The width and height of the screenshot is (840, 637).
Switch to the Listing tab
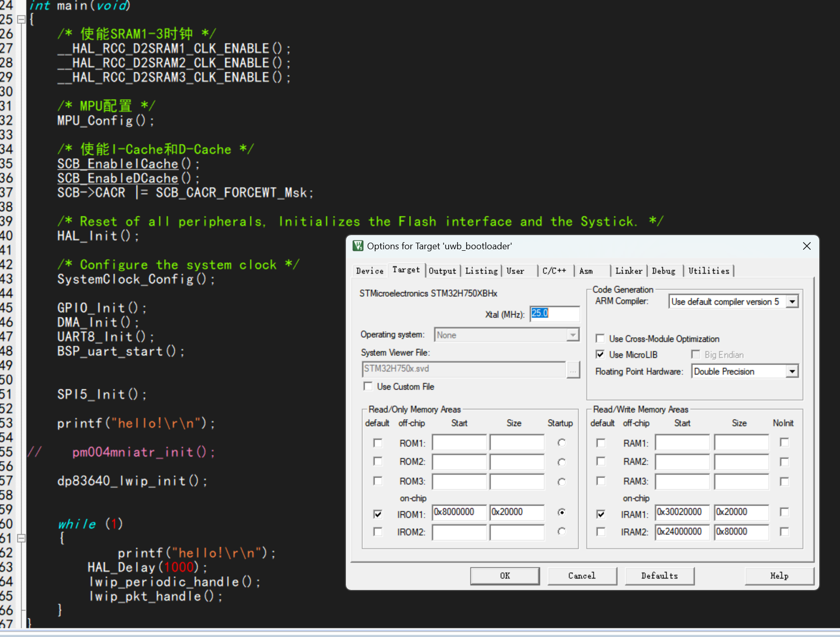coord(481,271)
